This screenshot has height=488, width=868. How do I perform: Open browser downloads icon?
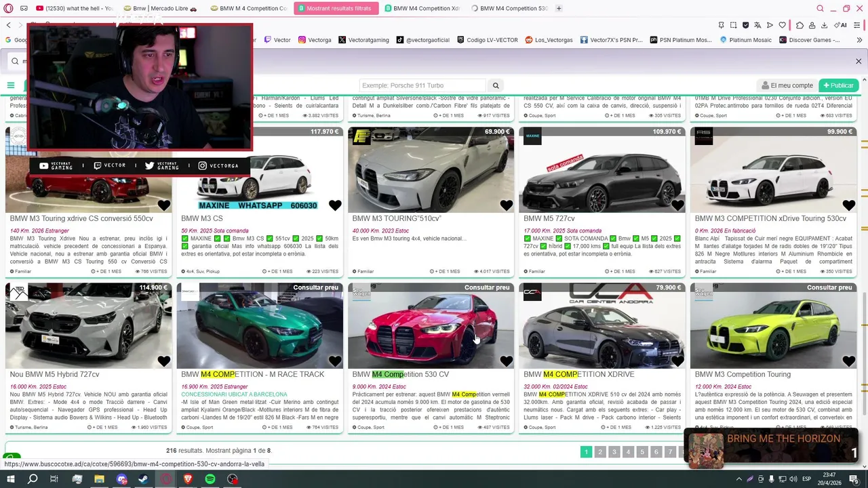(x=824, y=25)
